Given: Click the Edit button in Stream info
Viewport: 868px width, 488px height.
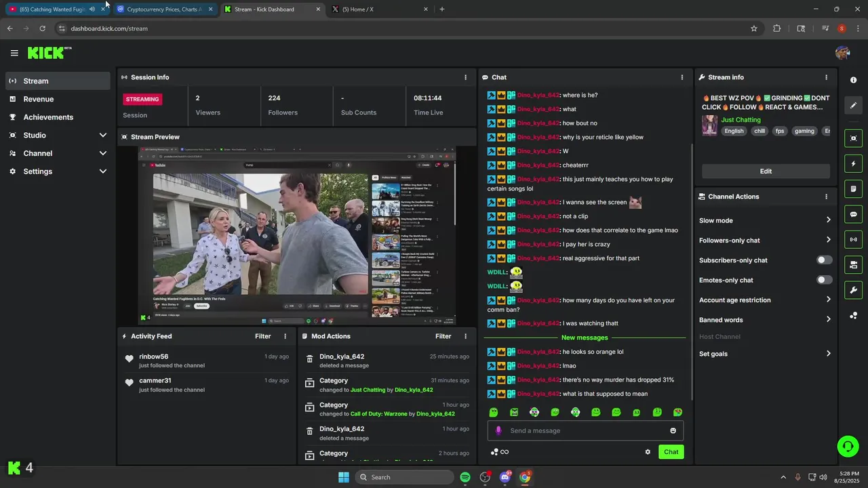Looking at the screenshot, I should 766,171.
